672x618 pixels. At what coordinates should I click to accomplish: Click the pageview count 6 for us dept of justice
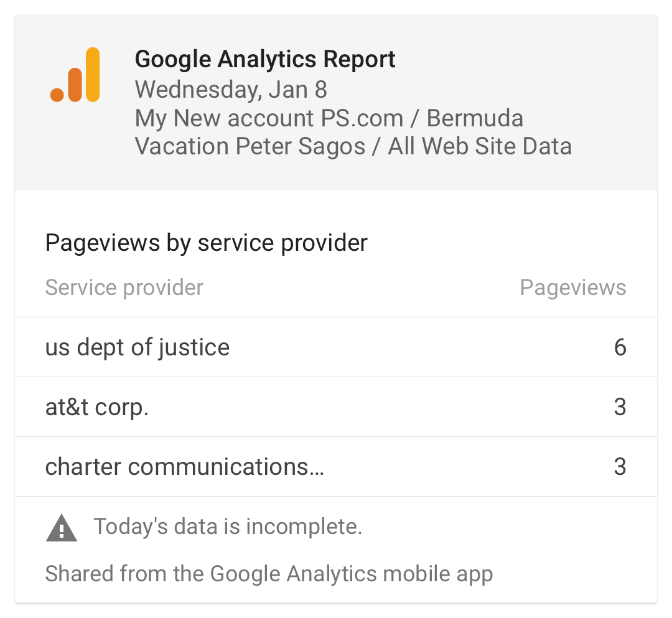620,347
